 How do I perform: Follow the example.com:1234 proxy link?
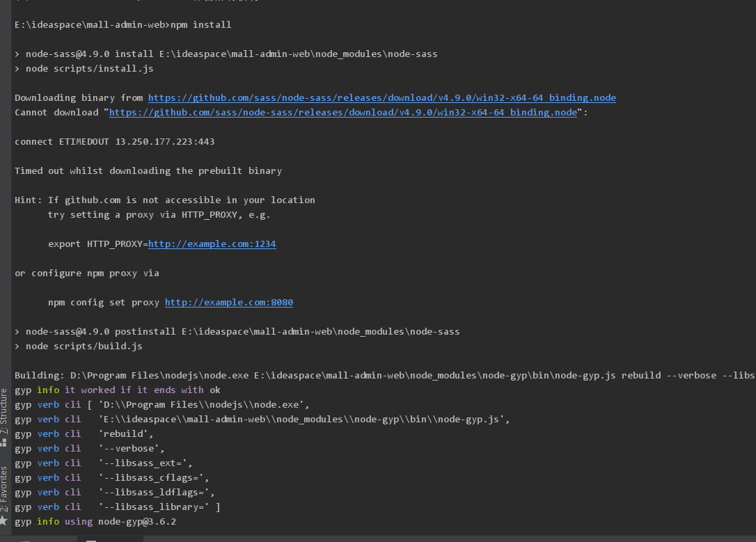click(x=212, y=244)
